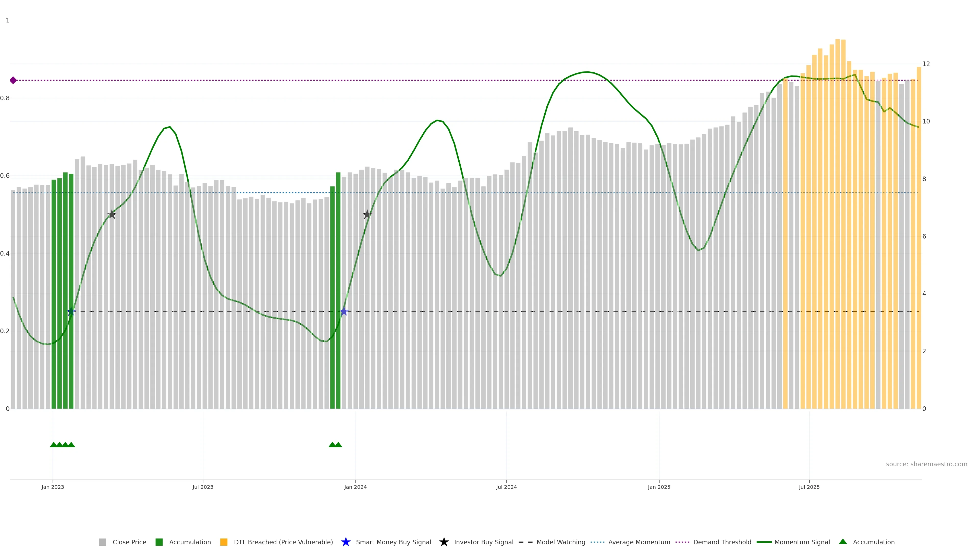The width and height of the screenshot is (980, 551).
Task: Click the Jul 2024 axis label
Action: 506,487
